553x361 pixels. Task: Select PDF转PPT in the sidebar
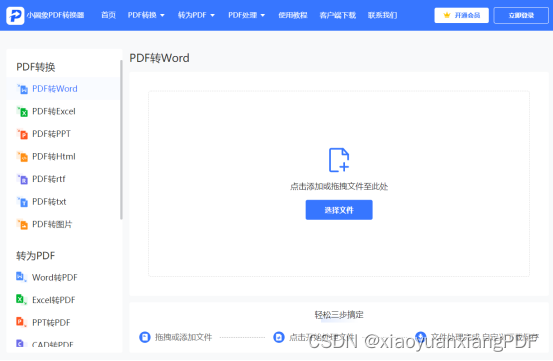pyautogui.click(x=63, y=134)
